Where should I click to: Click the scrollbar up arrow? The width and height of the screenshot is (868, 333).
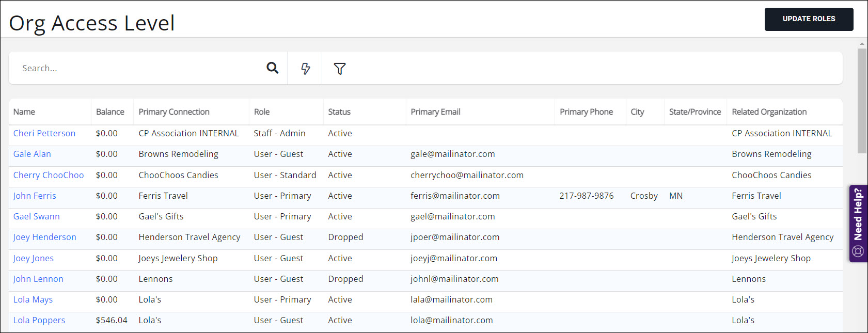(862, 44)
